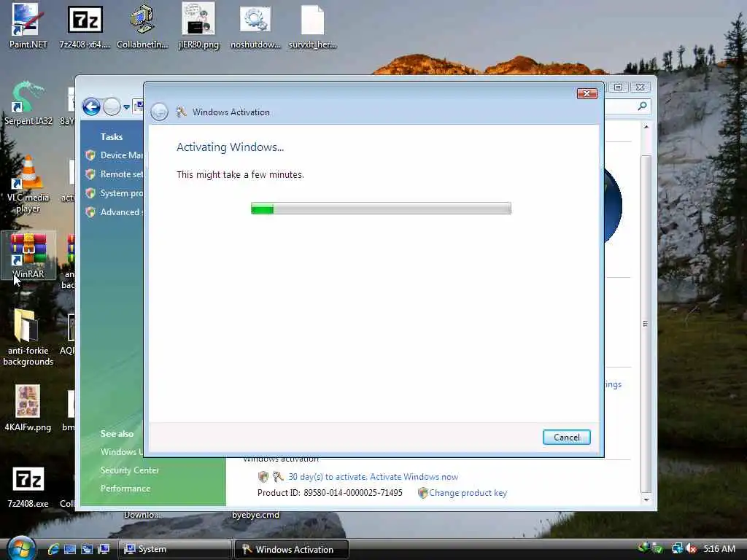Image resolution: width=747 pixels, height=560 pixels.
Task: Click Switch between windows Quick Launch icon
Action: click(x=87, y=549)
